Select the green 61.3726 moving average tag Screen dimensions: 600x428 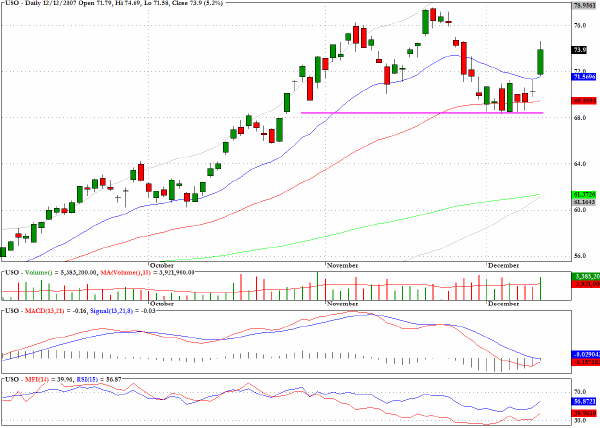pos(584,195)
